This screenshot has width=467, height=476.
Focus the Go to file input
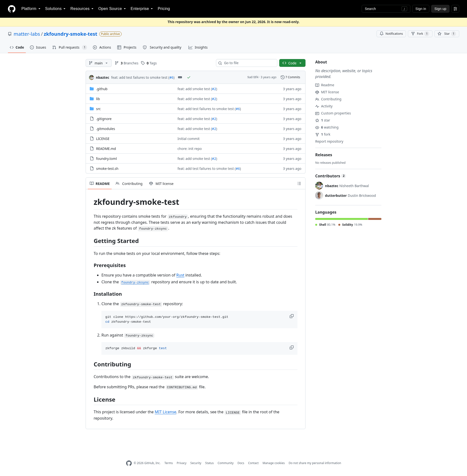click(246, 63)
